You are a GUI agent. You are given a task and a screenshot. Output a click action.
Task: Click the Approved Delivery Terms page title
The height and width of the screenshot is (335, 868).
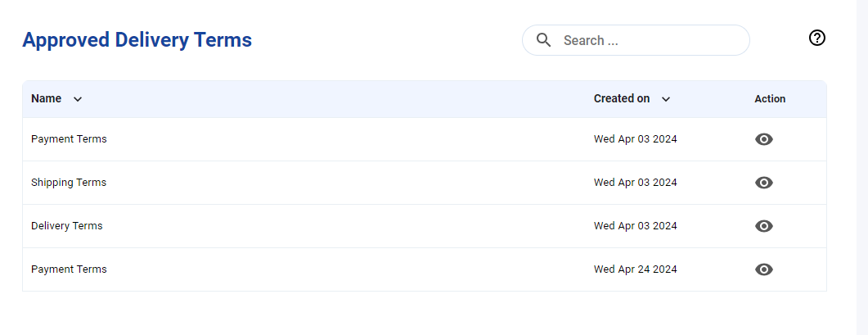coord(137,40)
